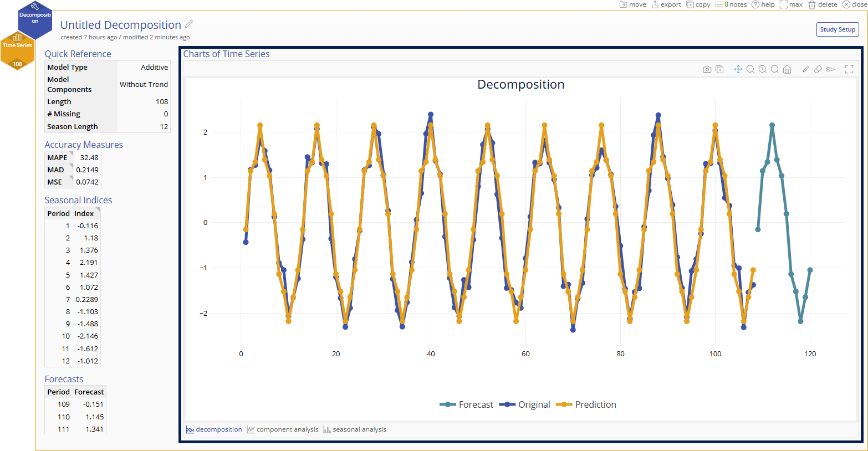The width and height of the screenshot is (868, 451).
Task: Expand the MAPE accuracy measure corner marker
Action: (x=71, y=153)
